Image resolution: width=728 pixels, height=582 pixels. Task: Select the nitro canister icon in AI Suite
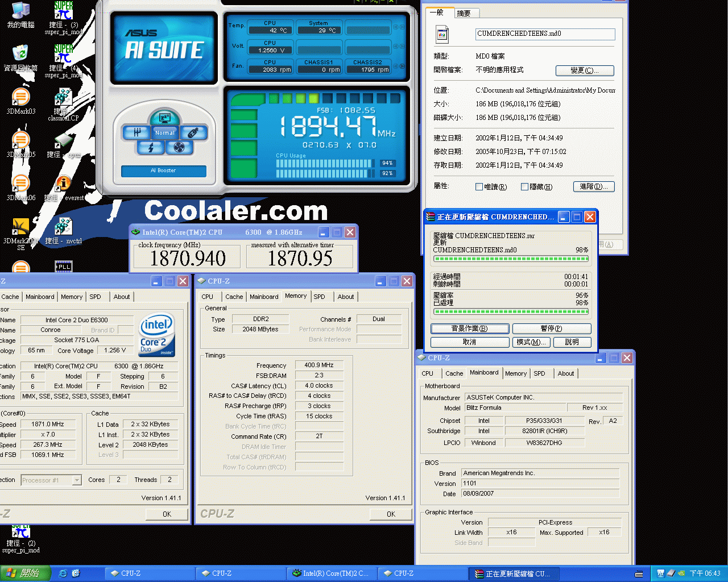(x=193, y=132)
